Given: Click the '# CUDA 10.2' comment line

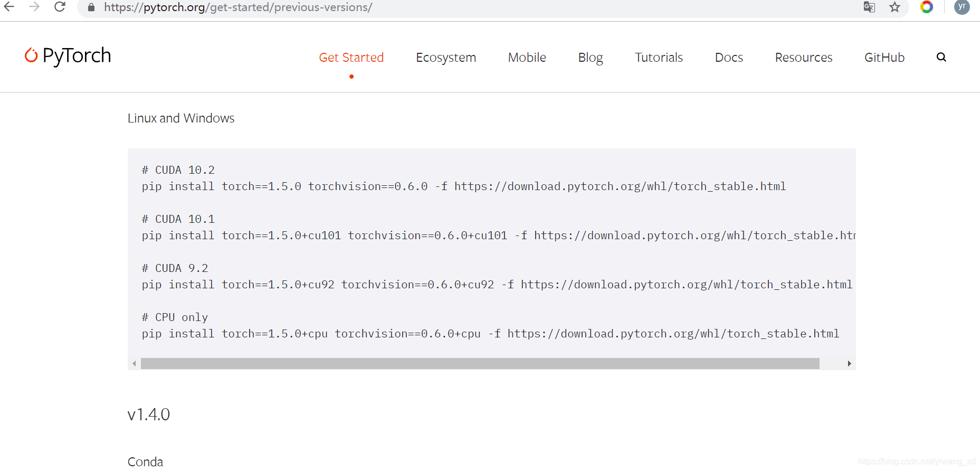Looking at the screenshot, I should click(178, 170).
